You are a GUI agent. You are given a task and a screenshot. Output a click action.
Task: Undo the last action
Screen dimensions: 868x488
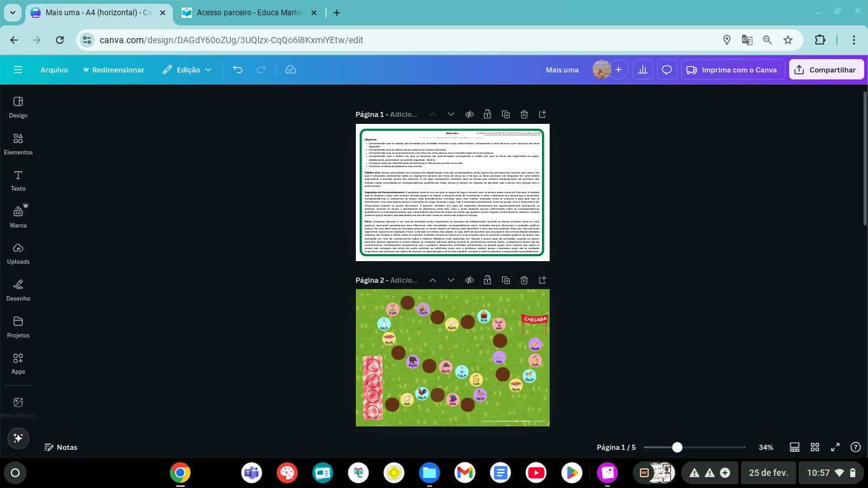pyautogui.click(x=238, y=70)
